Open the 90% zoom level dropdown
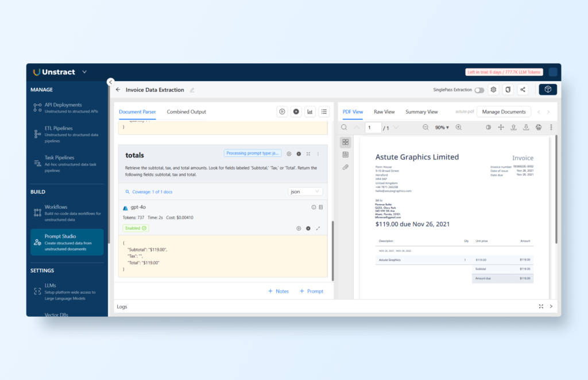 [442, 127]
